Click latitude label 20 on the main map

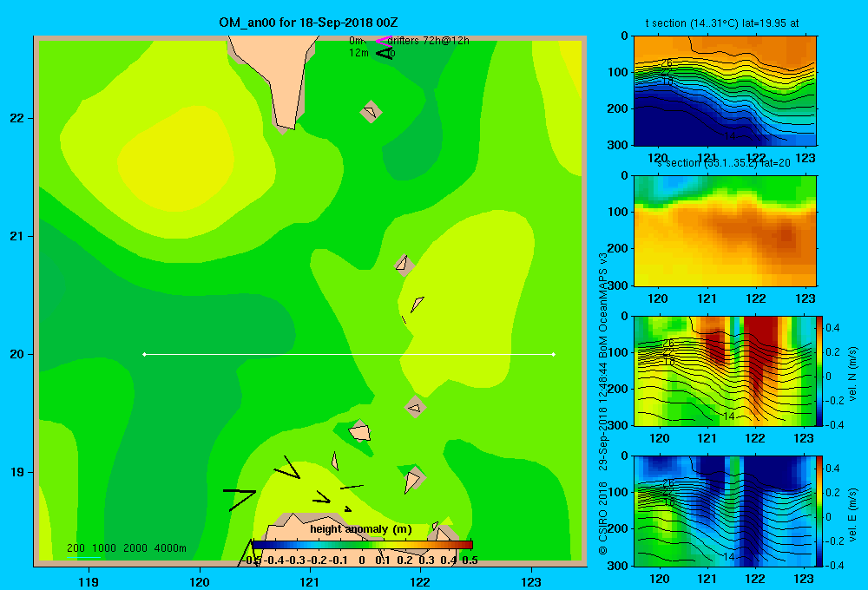17,354
